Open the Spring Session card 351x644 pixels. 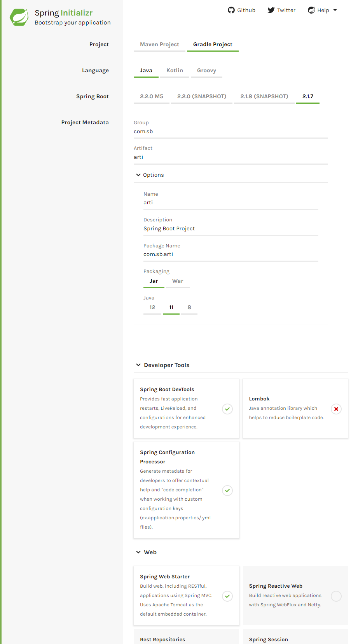(295, 637)
